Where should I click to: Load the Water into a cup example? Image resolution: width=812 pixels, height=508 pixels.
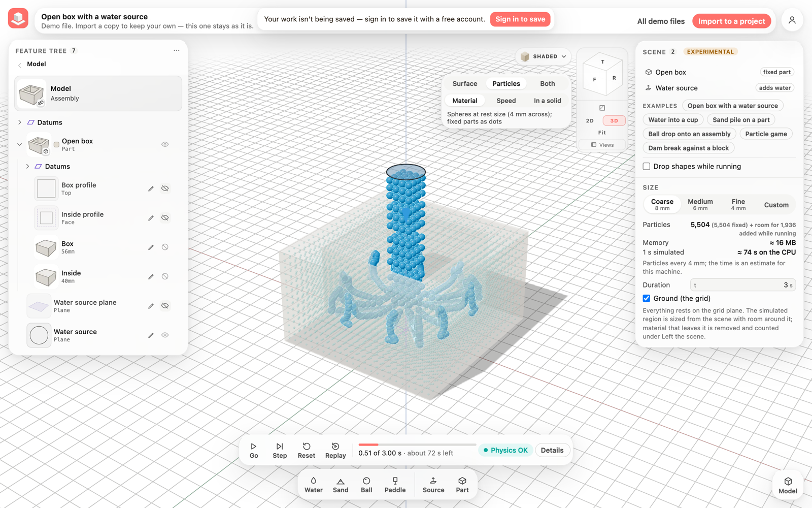673,120
